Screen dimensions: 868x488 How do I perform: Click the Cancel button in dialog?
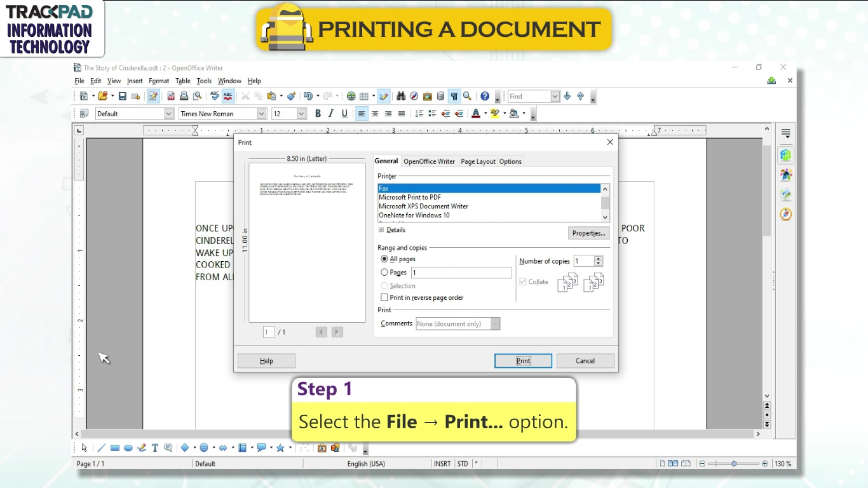click(585, 361)
